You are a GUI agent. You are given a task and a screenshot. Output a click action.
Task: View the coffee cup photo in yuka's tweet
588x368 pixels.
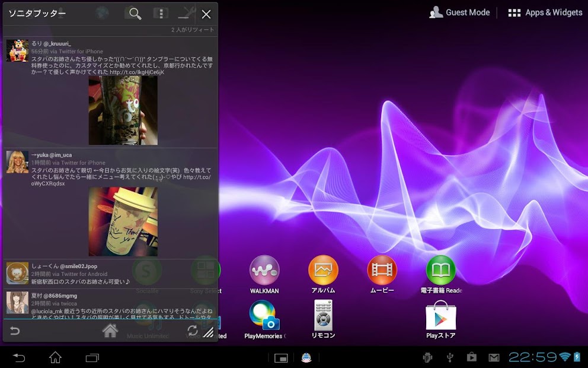tap(123, 221)
